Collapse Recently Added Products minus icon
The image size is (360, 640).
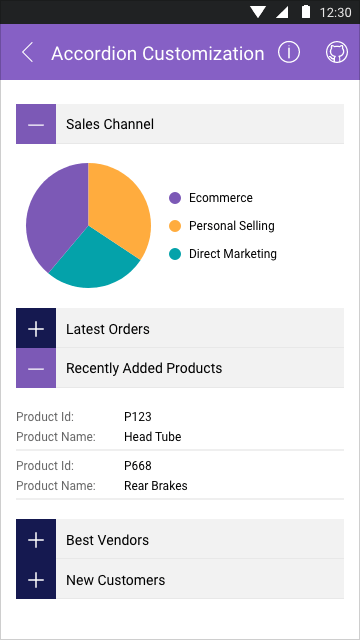(36, 368)
